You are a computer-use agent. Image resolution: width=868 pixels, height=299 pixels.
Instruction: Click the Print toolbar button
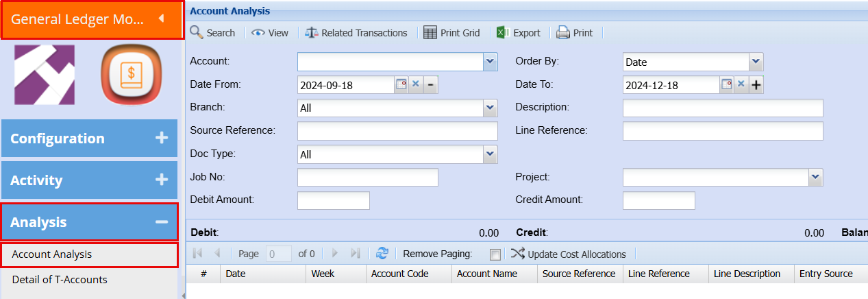point(574,32)
